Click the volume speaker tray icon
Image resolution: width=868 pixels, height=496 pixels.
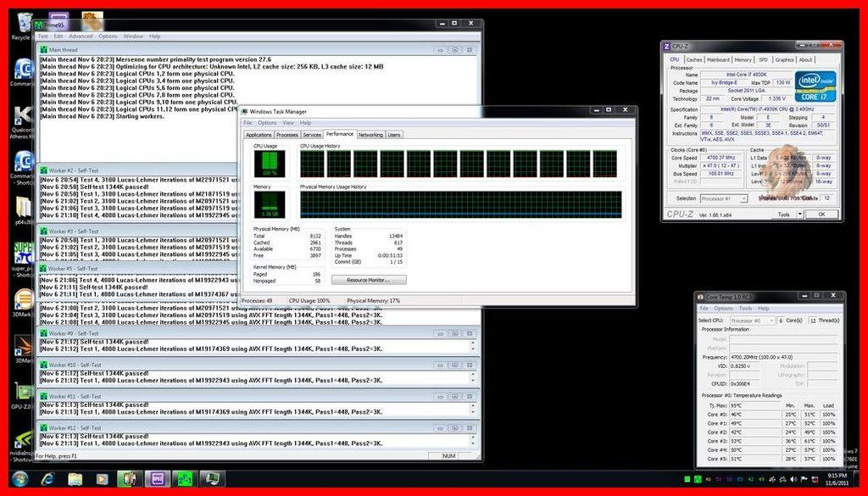793,479
